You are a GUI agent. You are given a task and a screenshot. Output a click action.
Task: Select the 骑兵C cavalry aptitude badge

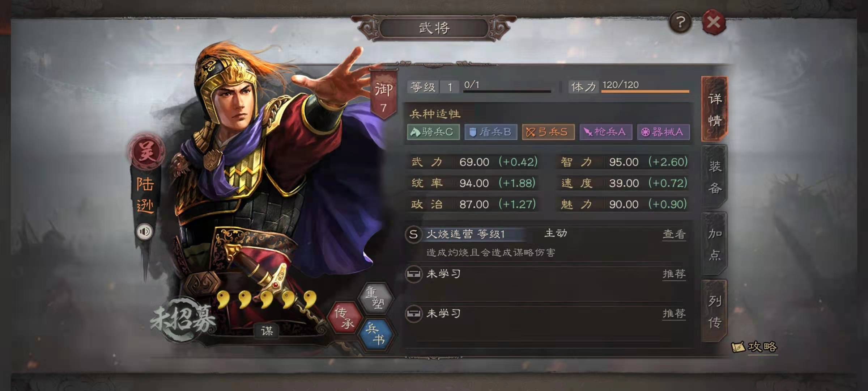click(x=433, y=132)
